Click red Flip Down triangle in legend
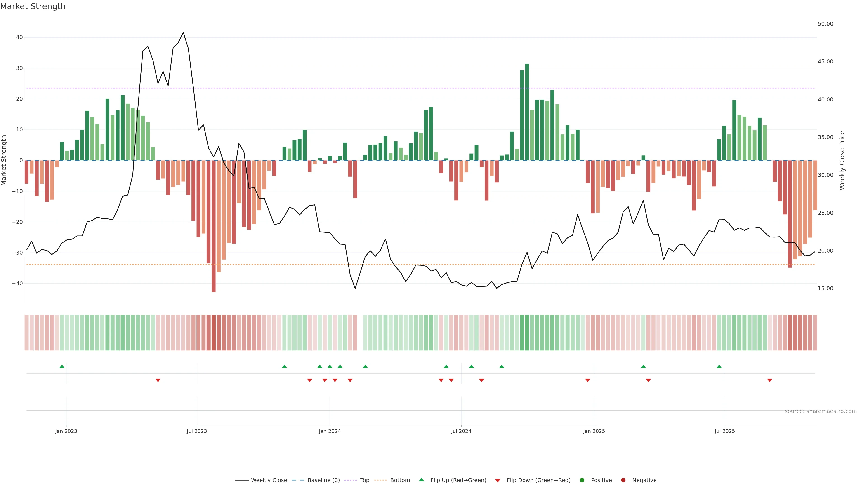The height and width of the screenshot is (488, 868). (x=498, y=481)
